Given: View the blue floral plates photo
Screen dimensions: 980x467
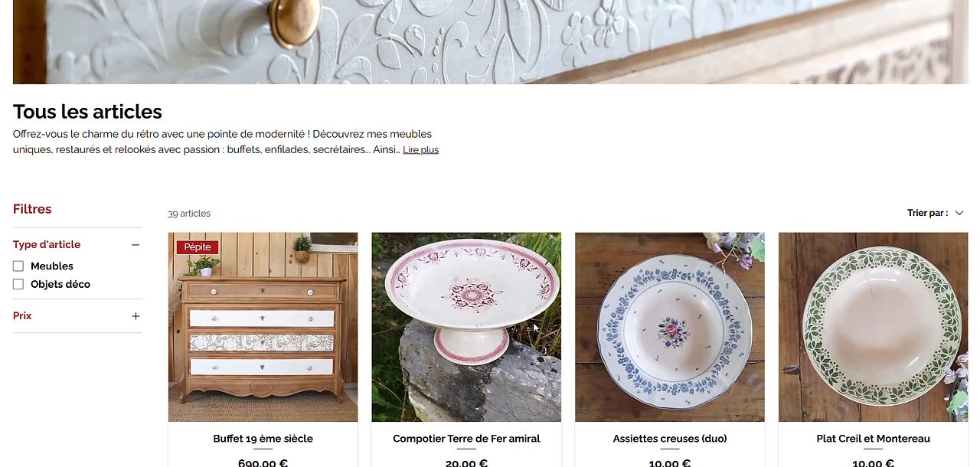Looking at the screenshot, I should [670, 328].
